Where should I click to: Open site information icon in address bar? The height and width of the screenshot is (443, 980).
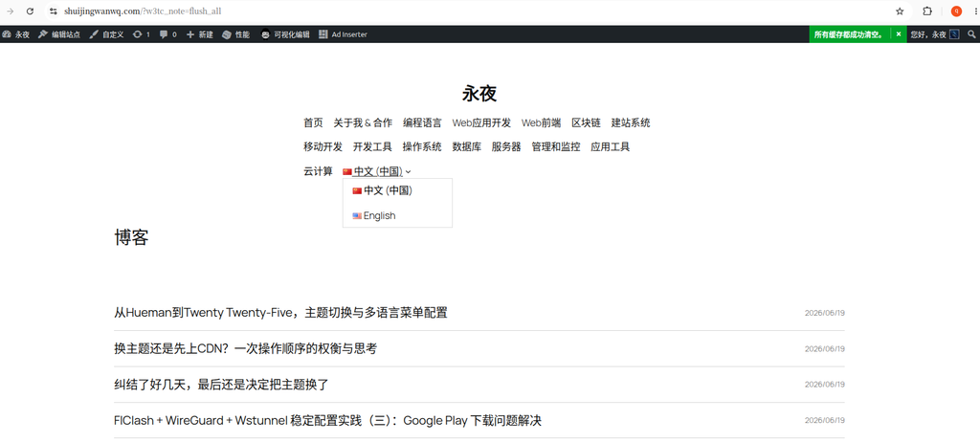tap(54, 11)
